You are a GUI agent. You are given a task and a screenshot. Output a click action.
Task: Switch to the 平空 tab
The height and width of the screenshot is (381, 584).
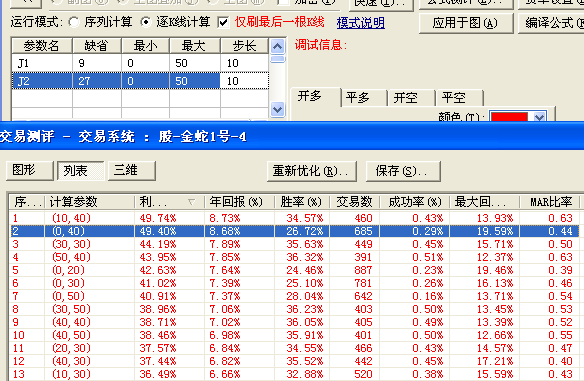[x=459, y=98]
